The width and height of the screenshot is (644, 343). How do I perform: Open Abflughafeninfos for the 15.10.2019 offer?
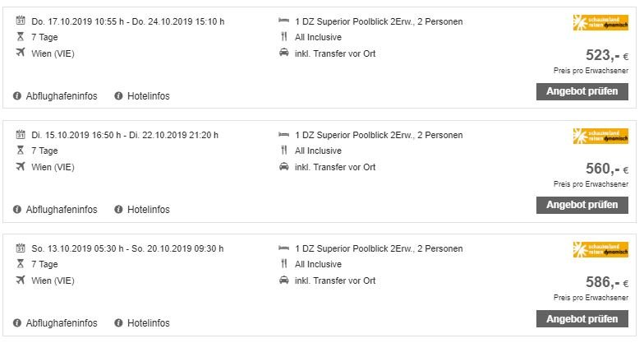point(62,209)
